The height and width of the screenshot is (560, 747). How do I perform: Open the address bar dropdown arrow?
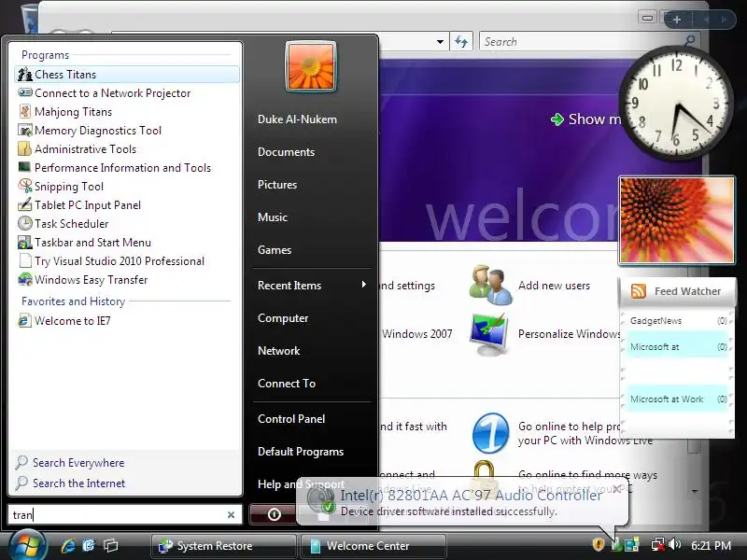(x=440, y=42)
